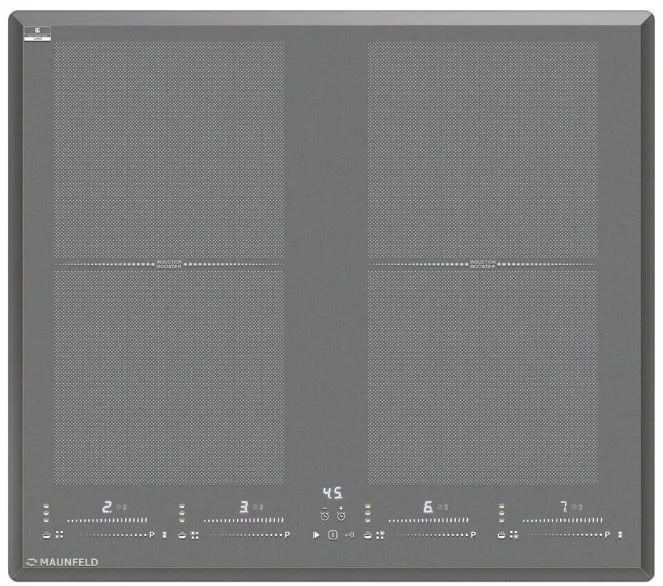This screenshot has width=663, height=586.
Task: Tap keep-warm pot icon for zone 3
Action: coord(182,535)
